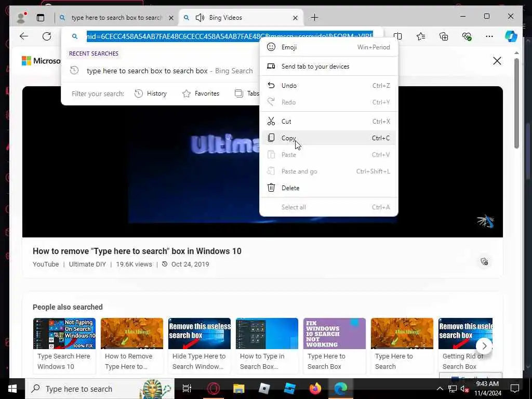Open the video title link
The height and width of the screenshot is (399, 532).
(x=137, y=251)
